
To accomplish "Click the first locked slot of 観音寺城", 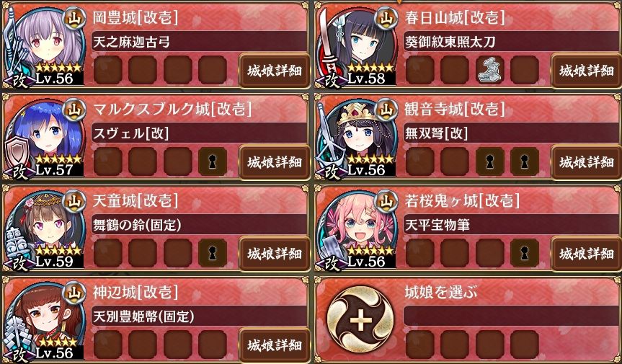I will pos(489,161).
